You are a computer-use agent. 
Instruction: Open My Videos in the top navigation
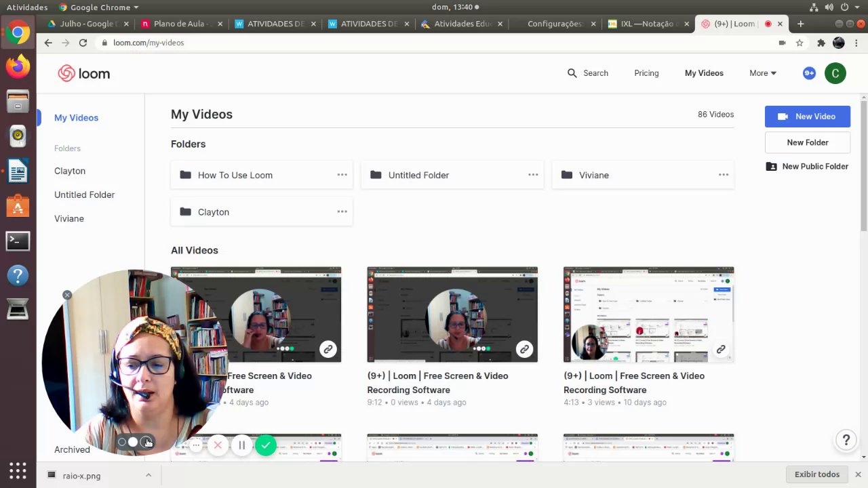[704, 73]
